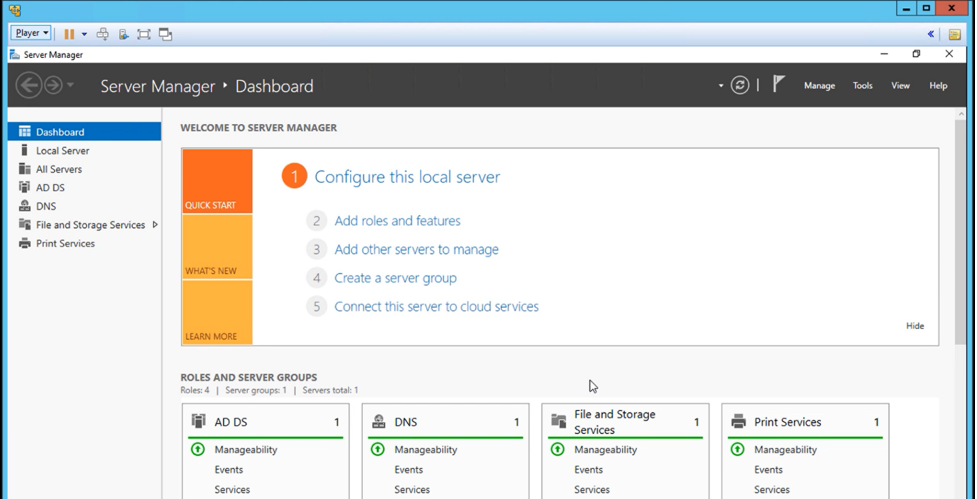The width and height of the screenshot is (977, 499).
Task: Click the Print Services tile printer icon
Action: pos(738,422)
